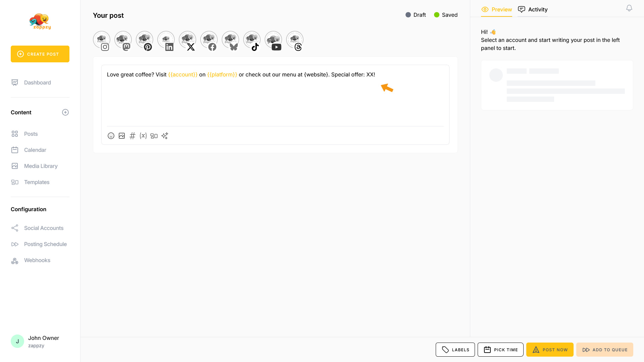Image resolution: width=644 pixels, height=362 pixels.
Task: Click the Create Post button
Action: point(40,54)
